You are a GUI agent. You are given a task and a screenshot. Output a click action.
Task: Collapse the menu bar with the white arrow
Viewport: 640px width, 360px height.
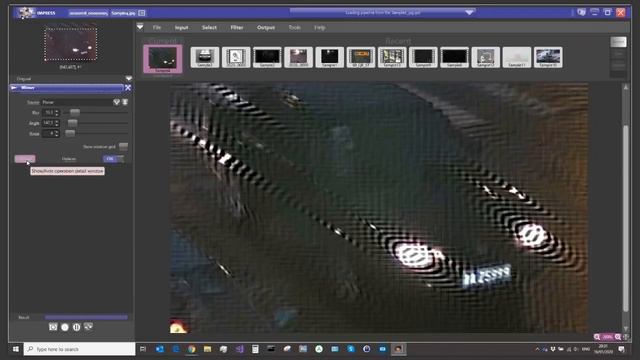140,27
